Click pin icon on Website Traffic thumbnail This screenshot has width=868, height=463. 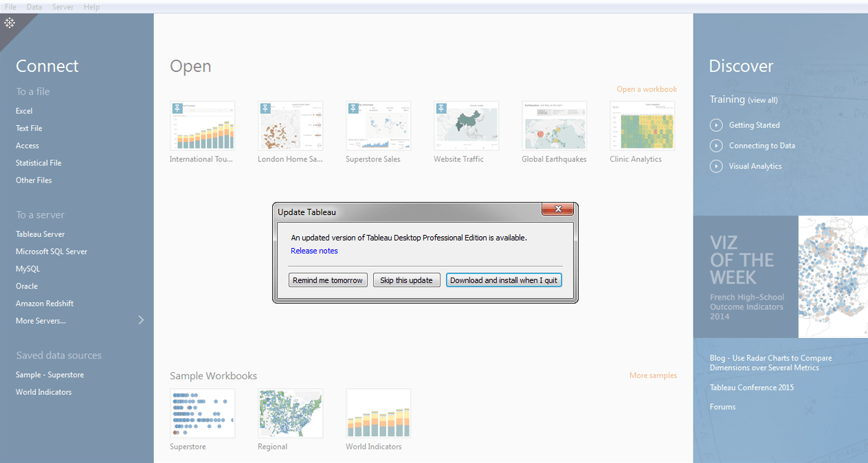[441, 108]
